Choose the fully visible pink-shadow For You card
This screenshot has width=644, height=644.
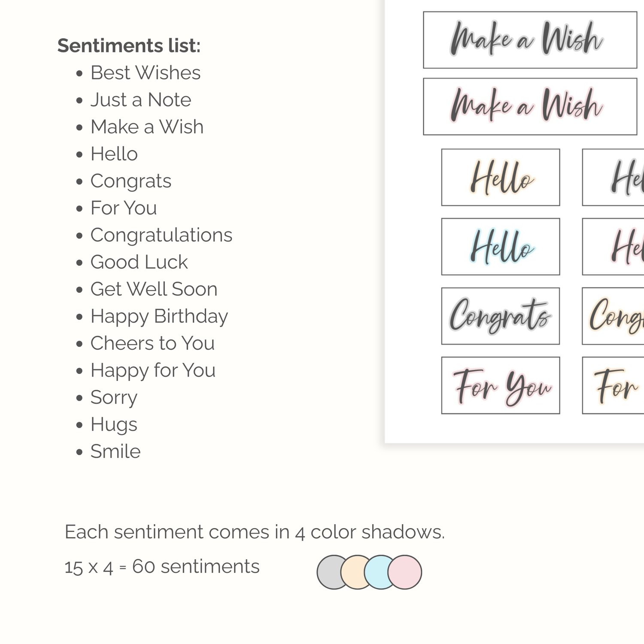(501, 385)
